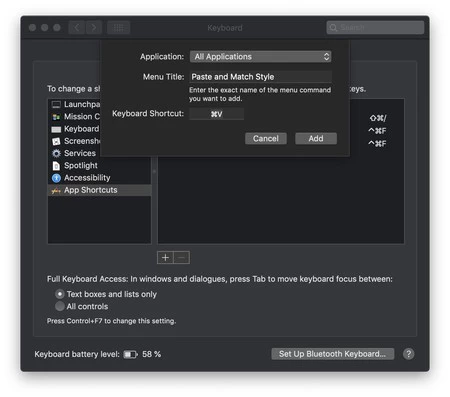Select Text boxes and lists only
This screenshot has width=450, height=397.
click(x=60, y=294)
